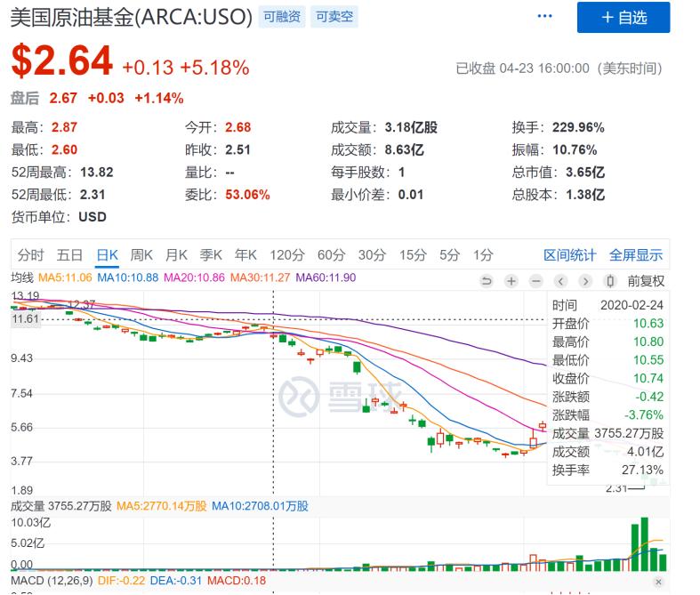Select the 年K chart tab
This screenshot has height=595, width=700.
tap(245, 255)
